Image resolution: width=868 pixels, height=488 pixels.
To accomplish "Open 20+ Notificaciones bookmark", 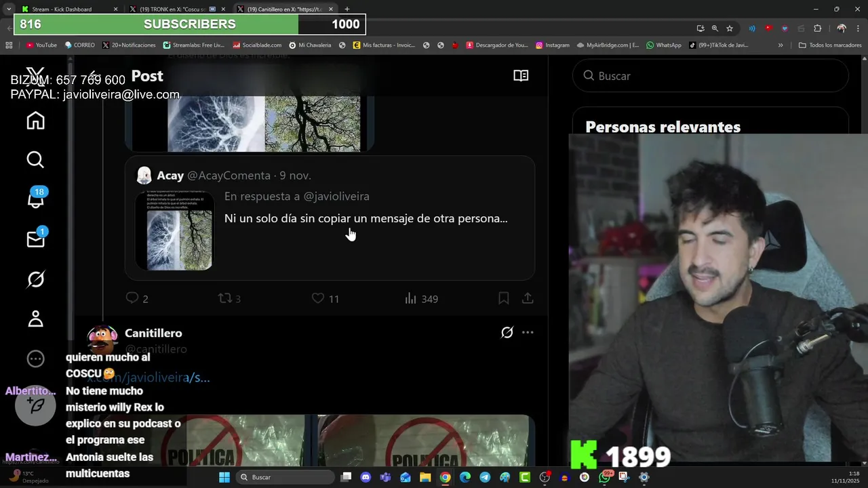I will tap(129, 45).
